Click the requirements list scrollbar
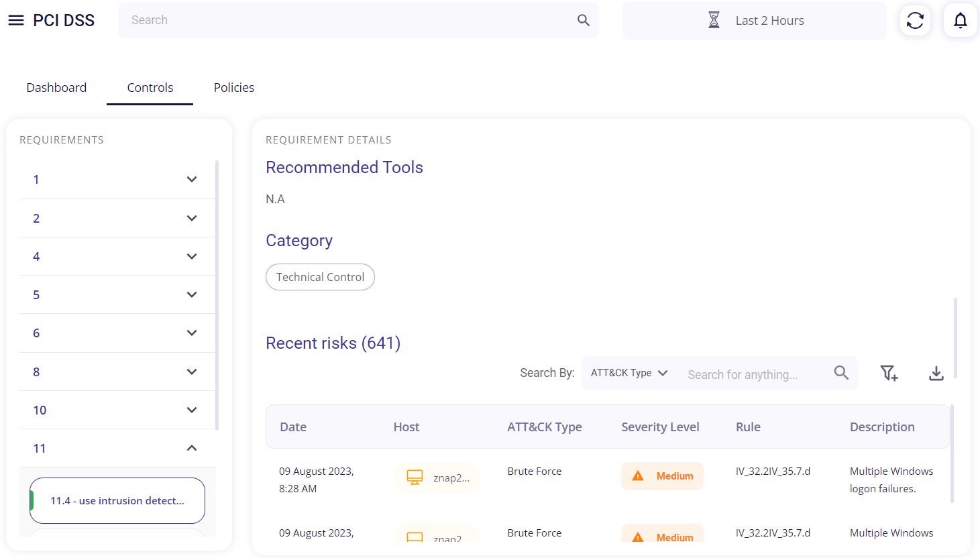 (217, 295)
